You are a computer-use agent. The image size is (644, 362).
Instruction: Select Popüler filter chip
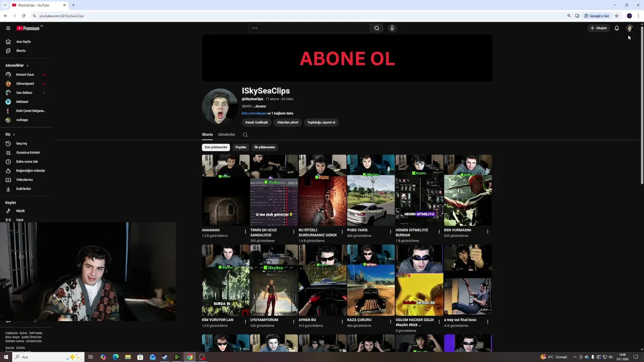(x=241, y=147)
